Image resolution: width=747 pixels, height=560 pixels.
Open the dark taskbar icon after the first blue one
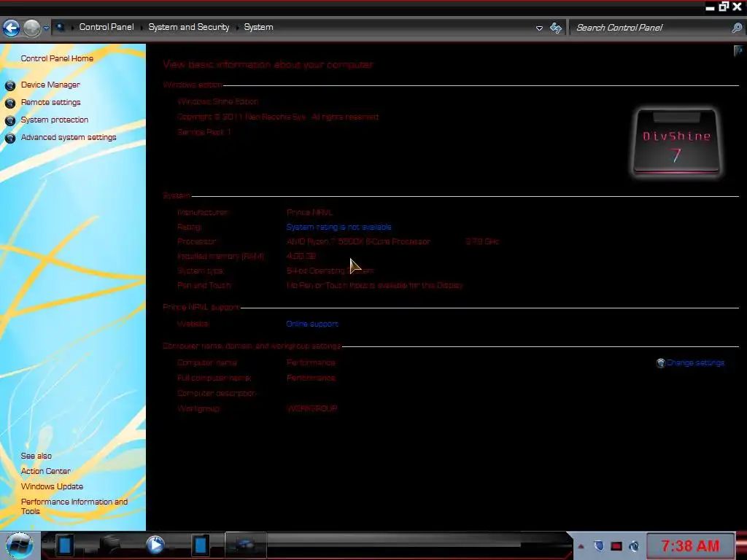110,545
